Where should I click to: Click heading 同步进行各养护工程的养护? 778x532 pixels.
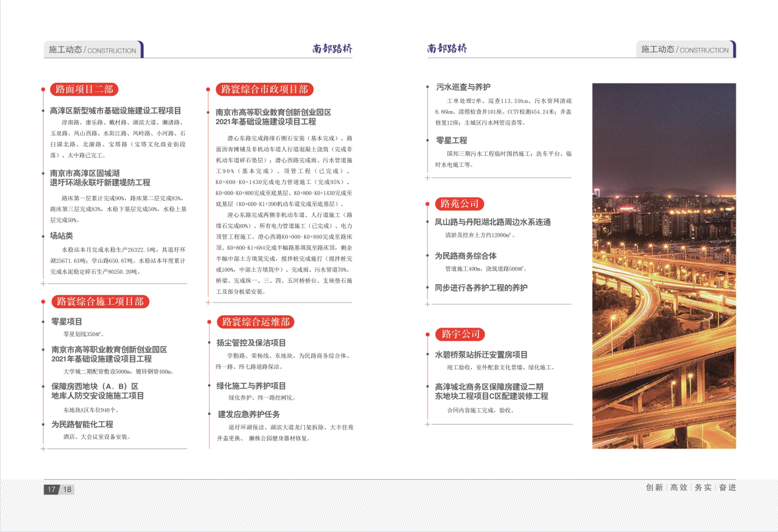tap(481, 288)
